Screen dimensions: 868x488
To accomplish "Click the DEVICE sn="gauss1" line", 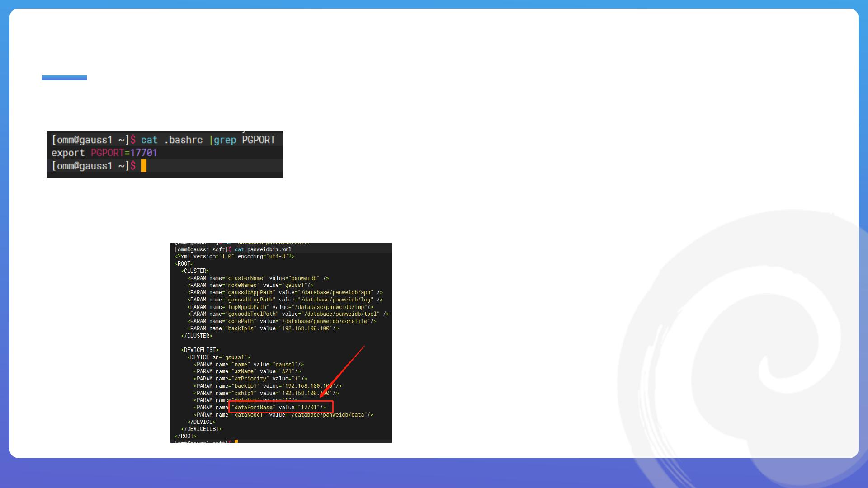I will tap(218, 357).
